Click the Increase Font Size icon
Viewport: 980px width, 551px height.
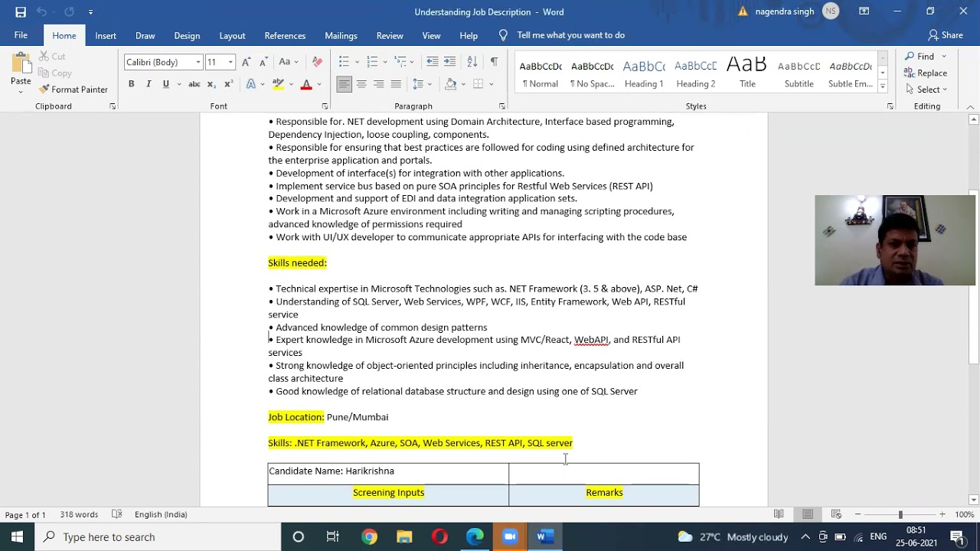pos(247,62)
